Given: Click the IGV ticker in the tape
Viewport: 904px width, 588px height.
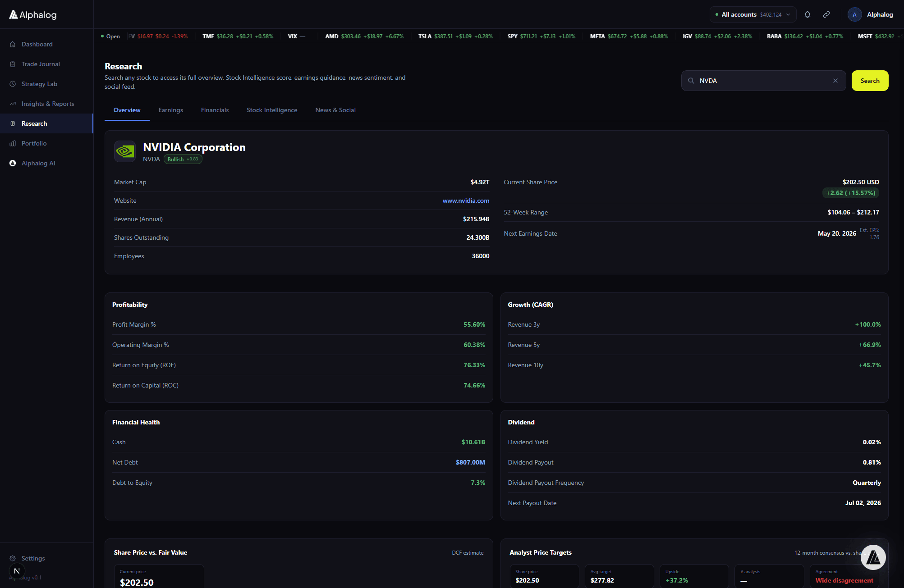Looking at the screenshot, I should point(717,36).
